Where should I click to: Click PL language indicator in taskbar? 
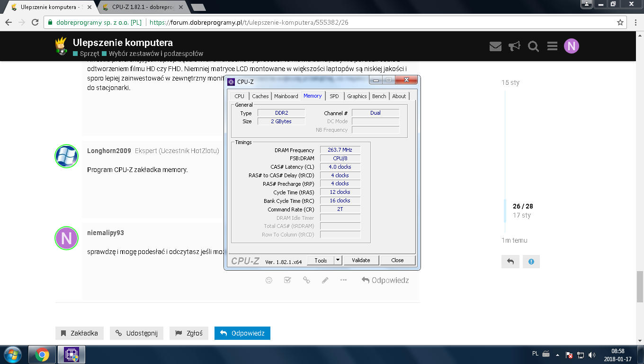pyautogui.click(x=536, y=354)
